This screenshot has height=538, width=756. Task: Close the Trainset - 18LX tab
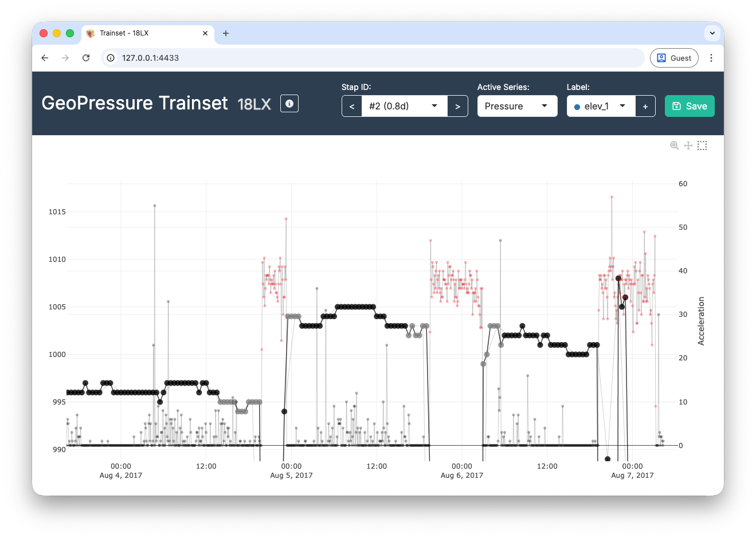coord(205,33)
